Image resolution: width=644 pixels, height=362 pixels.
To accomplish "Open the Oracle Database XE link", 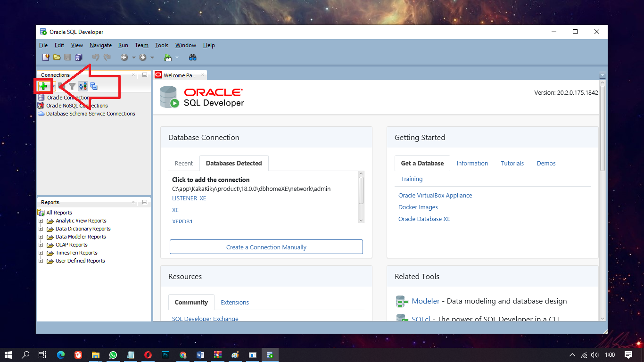I will coord(424,219).
